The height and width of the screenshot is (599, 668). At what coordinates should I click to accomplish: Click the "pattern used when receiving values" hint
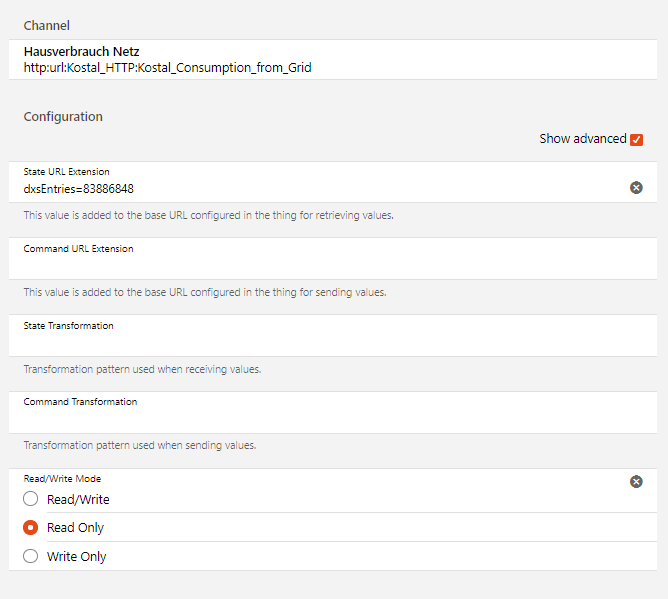(142, 369)
